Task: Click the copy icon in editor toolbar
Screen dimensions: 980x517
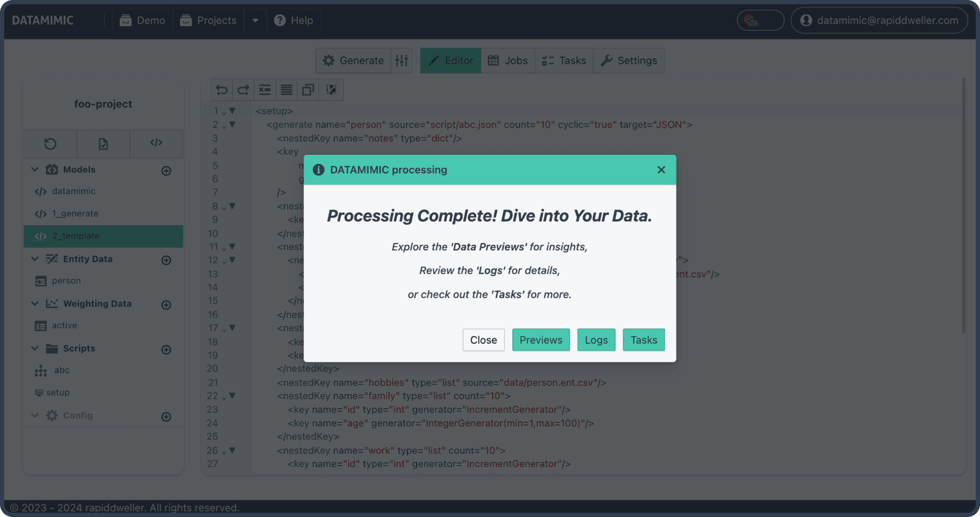Action: [308, 90]
